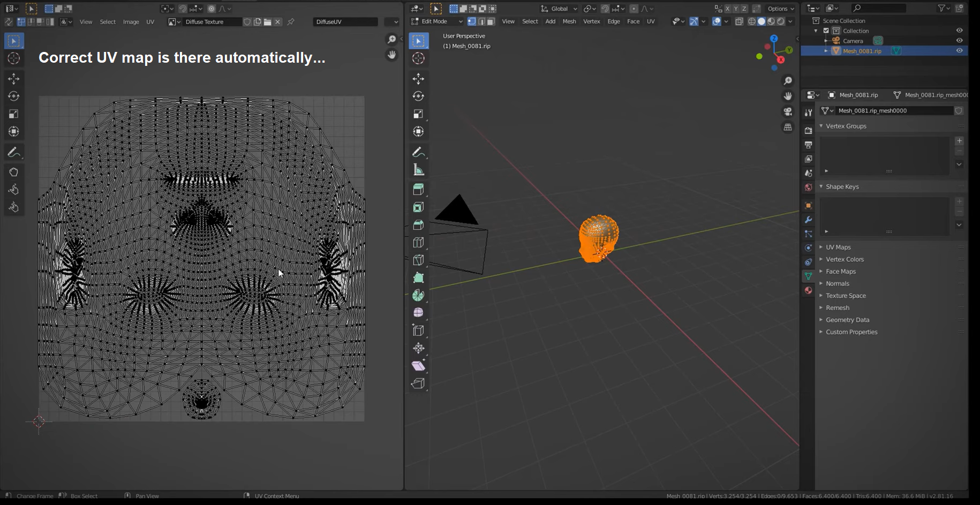Click the Diffuse Texture name field
The image size is (980, 505).
pos(212,22)
